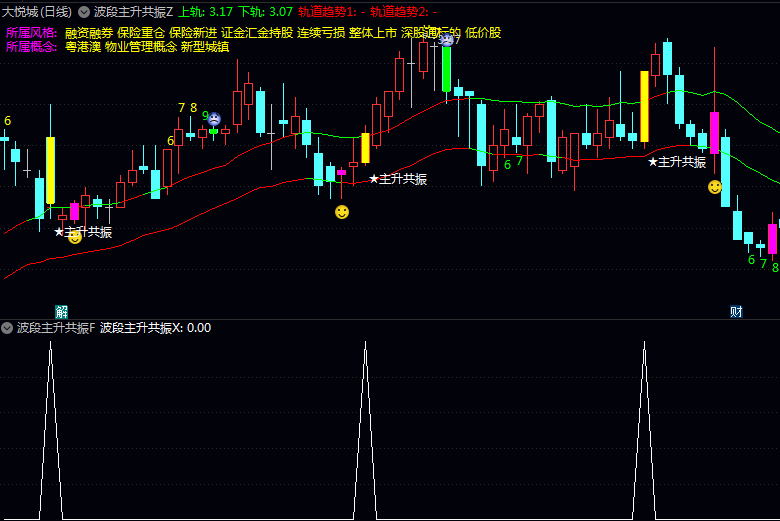Click the 轨道趋势2 readout
Viewport: 780px width, 521px height.
point(403,12)
